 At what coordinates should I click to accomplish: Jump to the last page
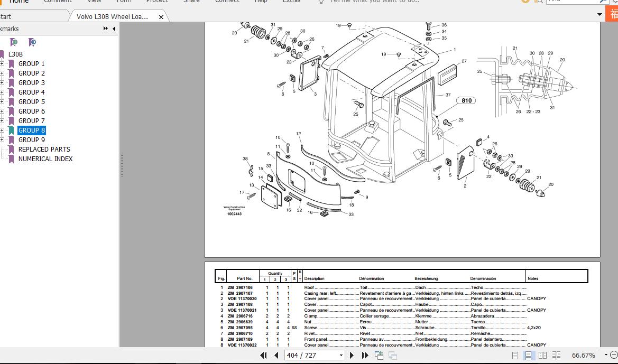point(365,356)
